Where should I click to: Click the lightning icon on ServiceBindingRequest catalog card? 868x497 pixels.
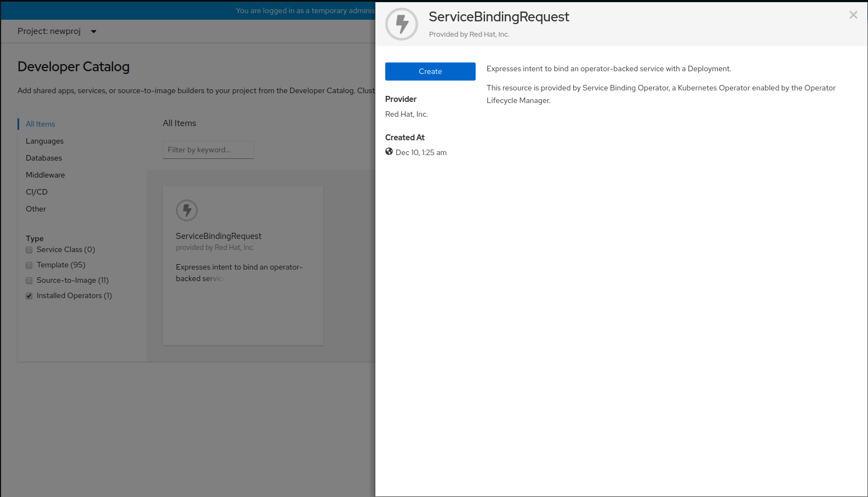(187, 210)
